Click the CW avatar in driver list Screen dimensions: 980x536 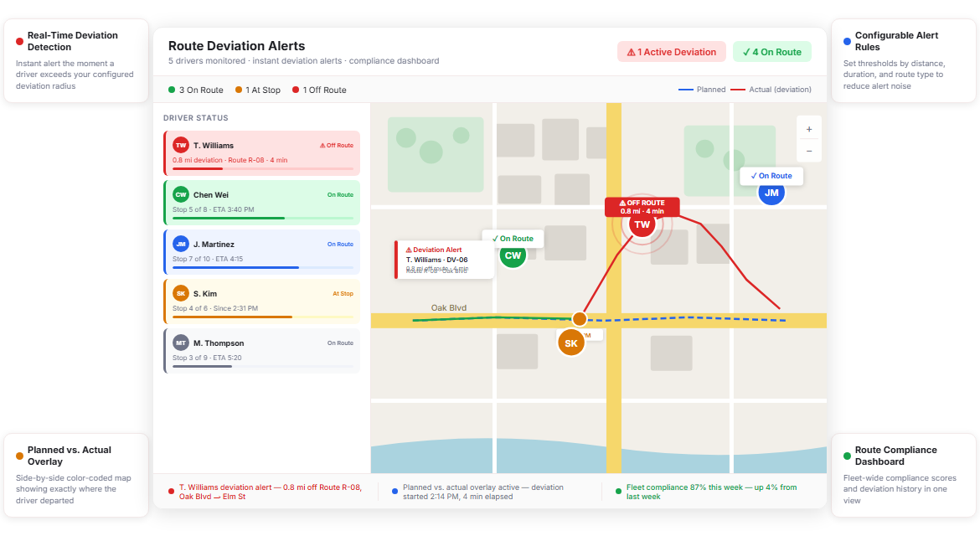tap(181, 194)
